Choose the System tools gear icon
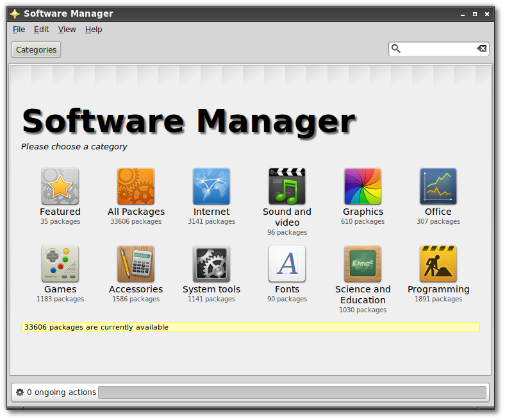Screen dimensions: 505x420 [x=211, y=264]
